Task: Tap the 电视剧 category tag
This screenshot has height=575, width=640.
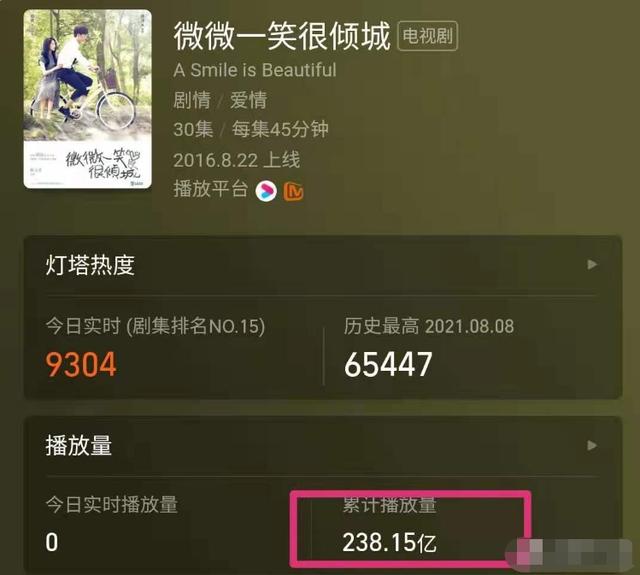Action: (427, 36)
